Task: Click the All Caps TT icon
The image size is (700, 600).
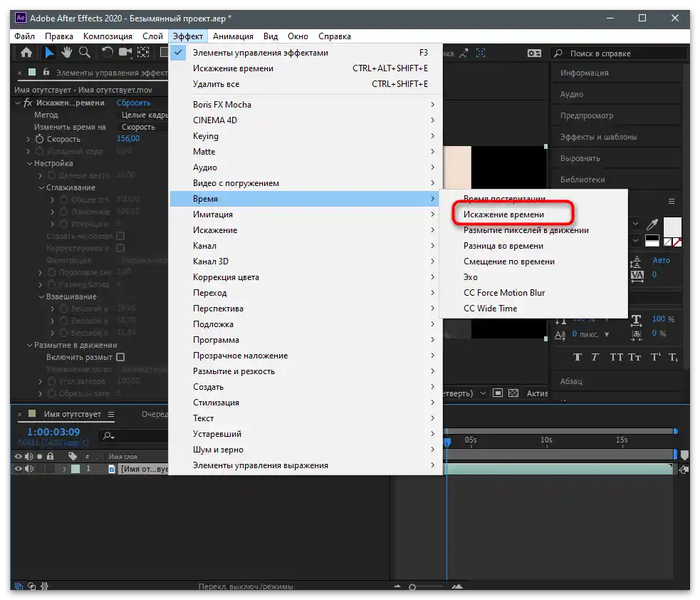Action: click(x=616, y=357)
